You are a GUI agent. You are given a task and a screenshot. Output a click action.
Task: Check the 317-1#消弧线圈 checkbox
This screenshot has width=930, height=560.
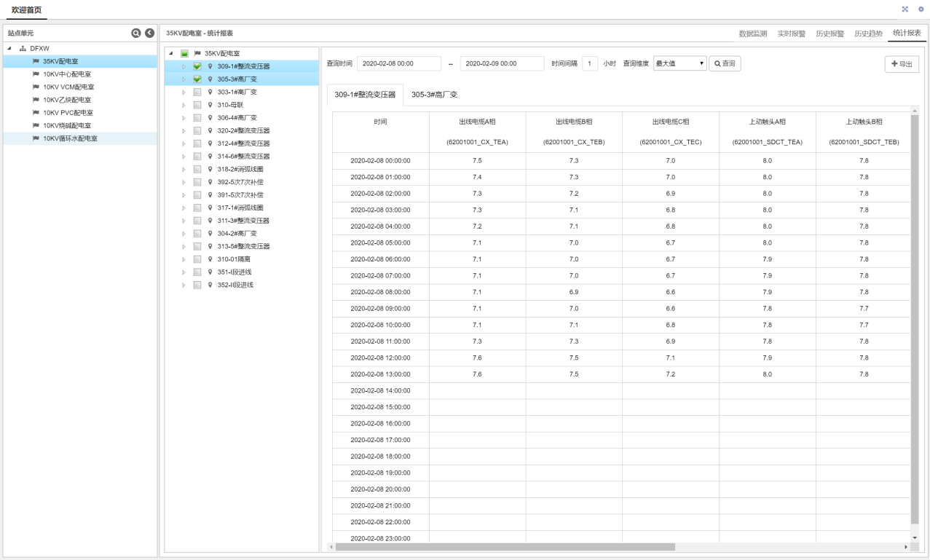[x=197, y=208]
